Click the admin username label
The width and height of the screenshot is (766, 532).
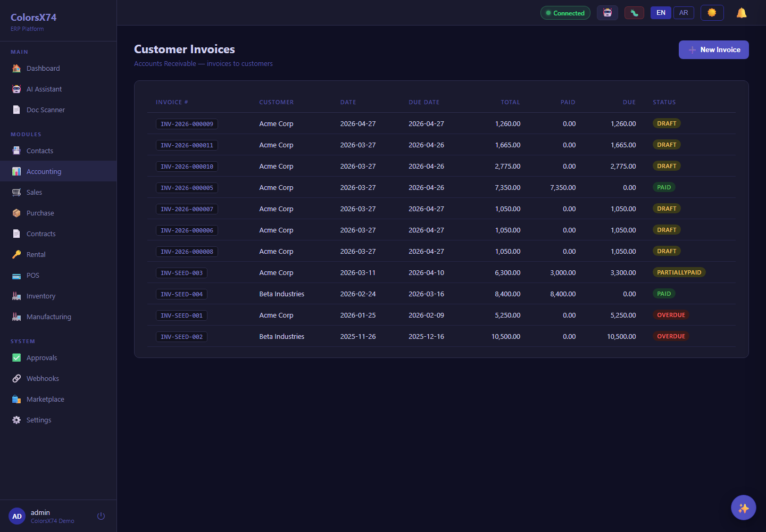[x=40, y=512]
